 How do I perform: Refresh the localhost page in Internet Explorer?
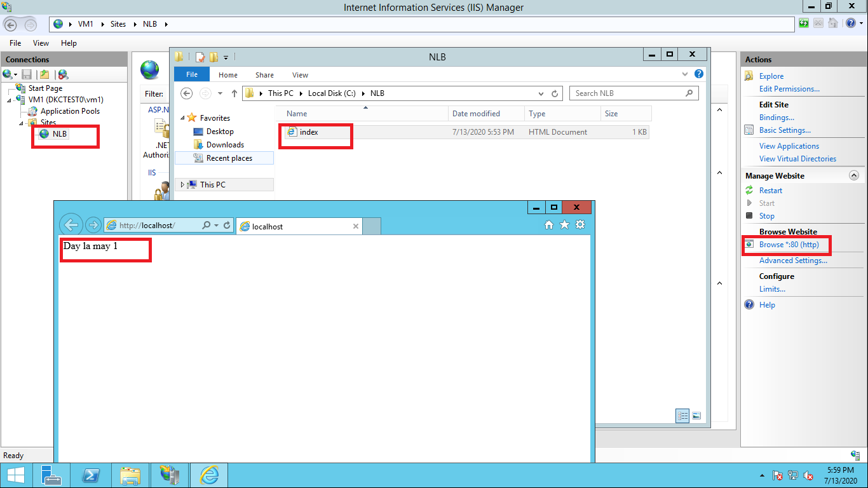pyautogui.click(x=227, y=225)
